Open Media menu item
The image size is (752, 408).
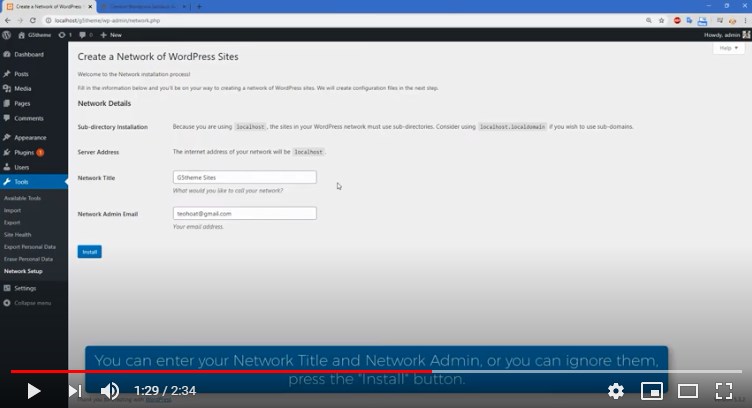(23, 89)
